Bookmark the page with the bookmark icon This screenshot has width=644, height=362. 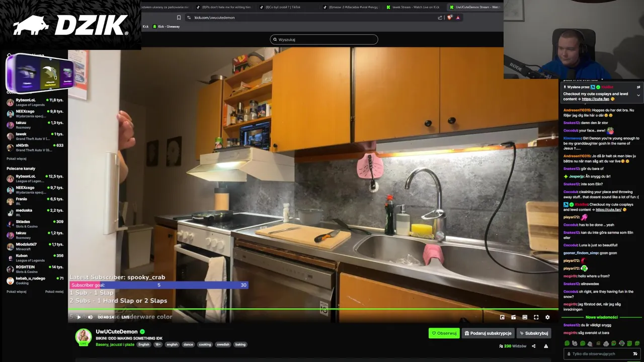pyautogui.click(x=179, y=18)
